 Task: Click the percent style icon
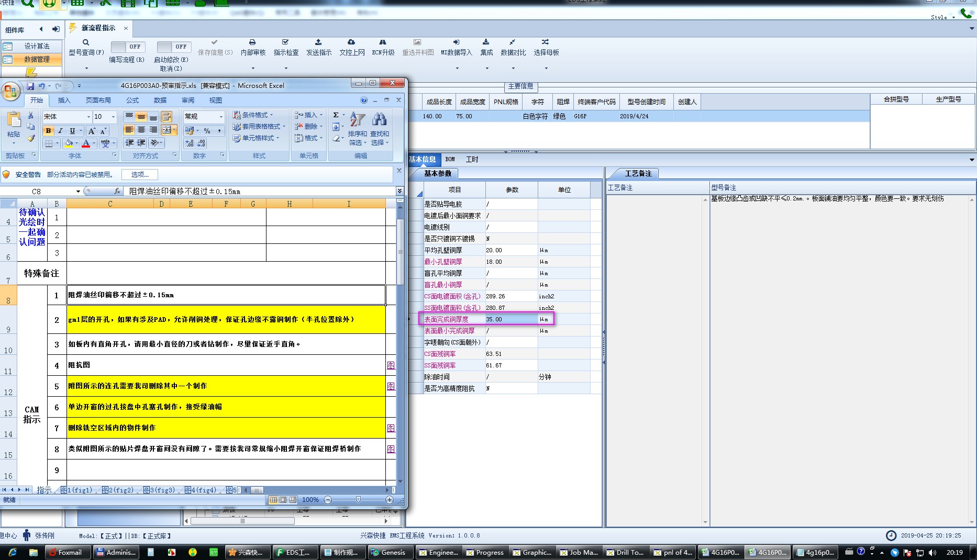(x=207, y=131)
